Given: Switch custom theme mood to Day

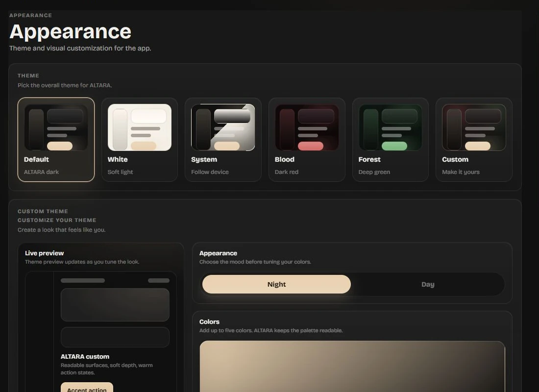Looking at the screenshot, I should click(x=428, y=284).
